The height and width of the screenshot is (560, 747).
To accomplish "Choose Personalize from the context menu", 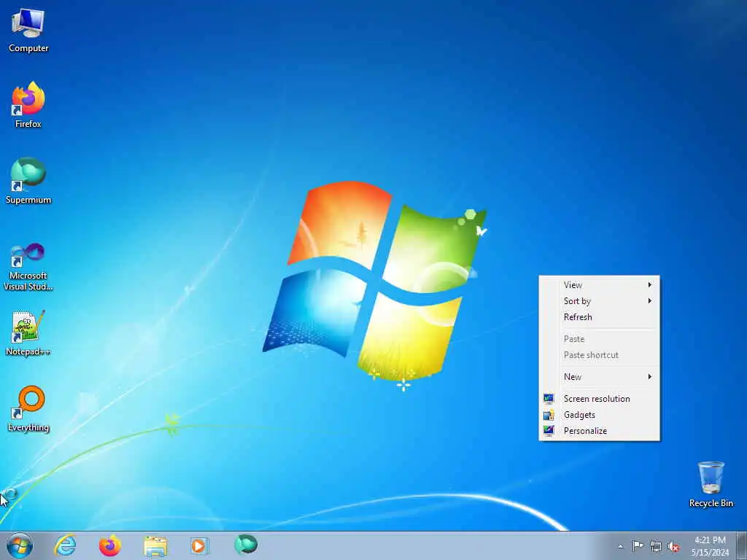I will point(600,431).
